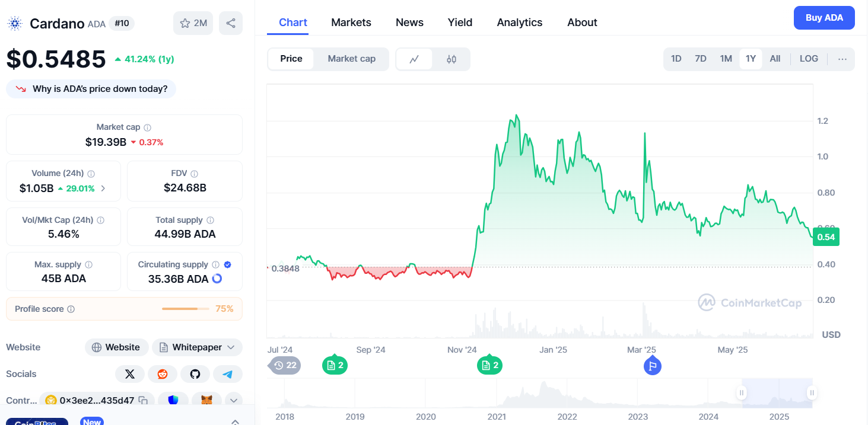Click the news marker near Nov '24
Viewport: 868px width, 425px height.
[x=490, y=365]
